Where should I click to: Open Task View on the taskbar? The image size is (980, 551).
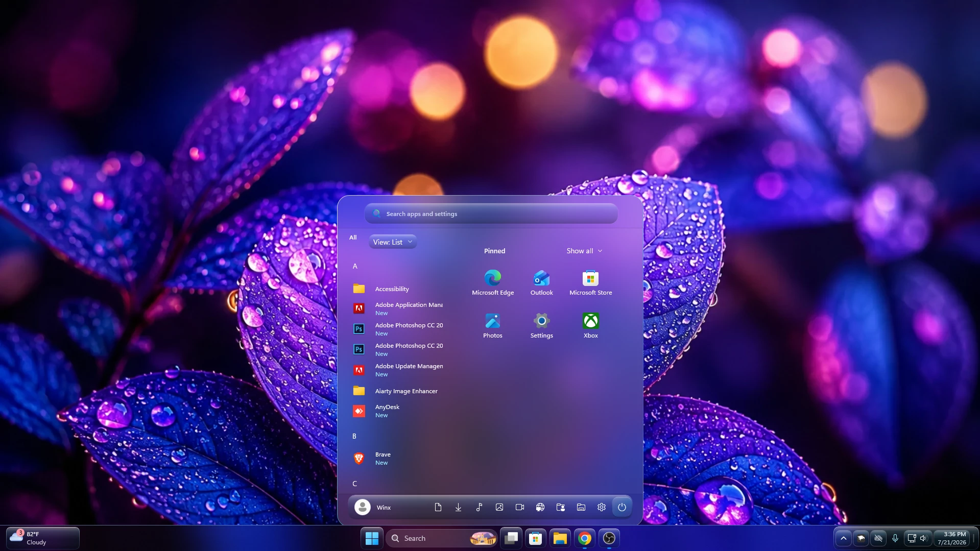[511, 538]
